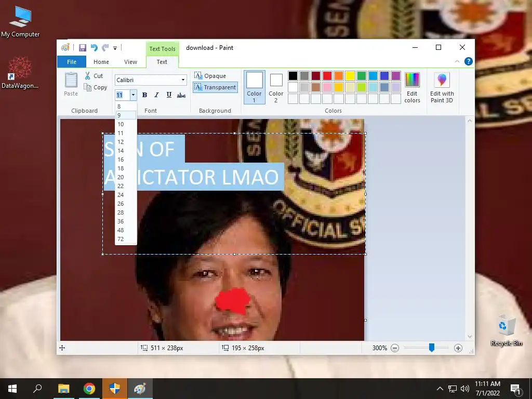Open the Windows Security shield taskbar icon
The image size is (532, 399).
[x=115, y=389]
